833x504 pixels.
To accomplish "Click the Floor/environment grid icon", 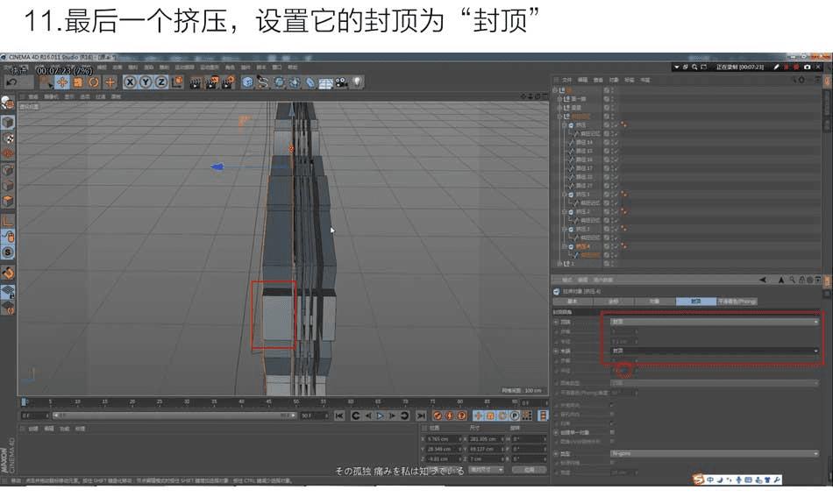I will (326, 82).
